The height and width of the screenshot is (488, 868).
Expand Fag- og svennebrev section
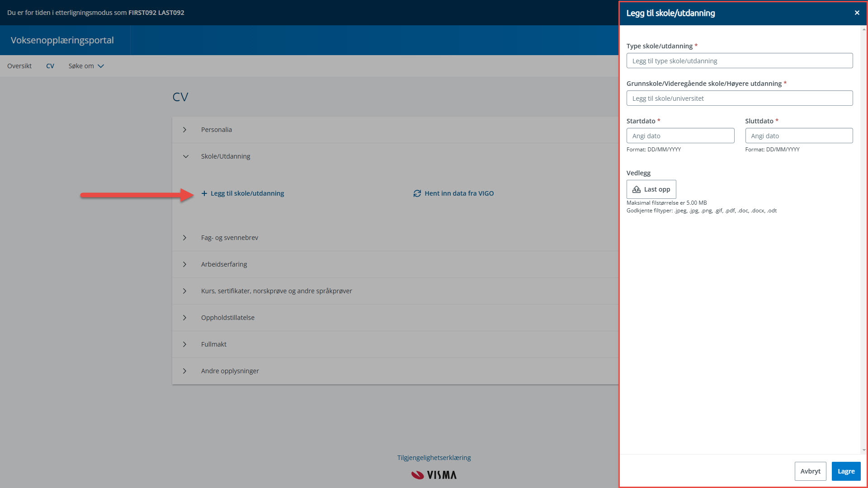[185, 238]
